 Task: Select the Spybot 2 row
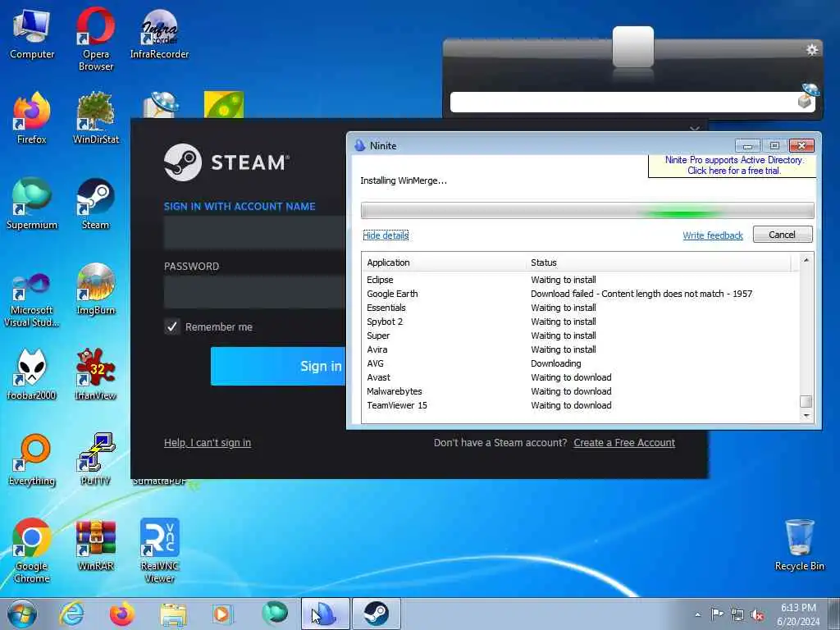click(x=581, y=322)
